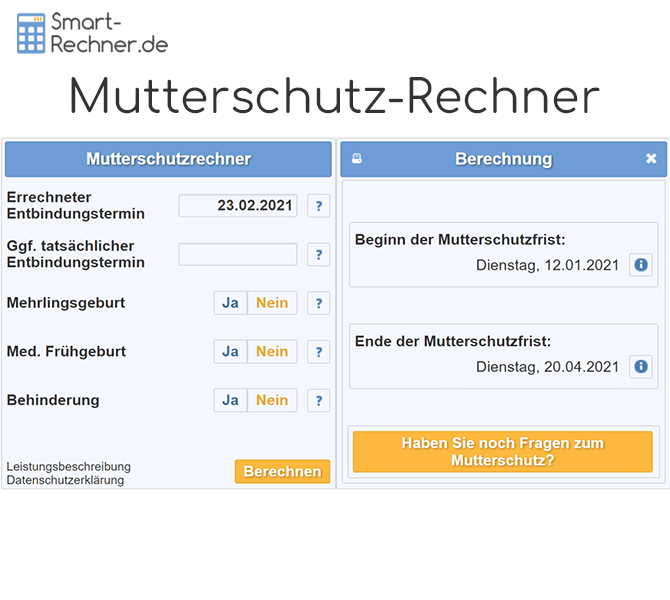Select Nein for Mehrlingsgeburt
Screen dimensions: 670x600
[272, 303]
